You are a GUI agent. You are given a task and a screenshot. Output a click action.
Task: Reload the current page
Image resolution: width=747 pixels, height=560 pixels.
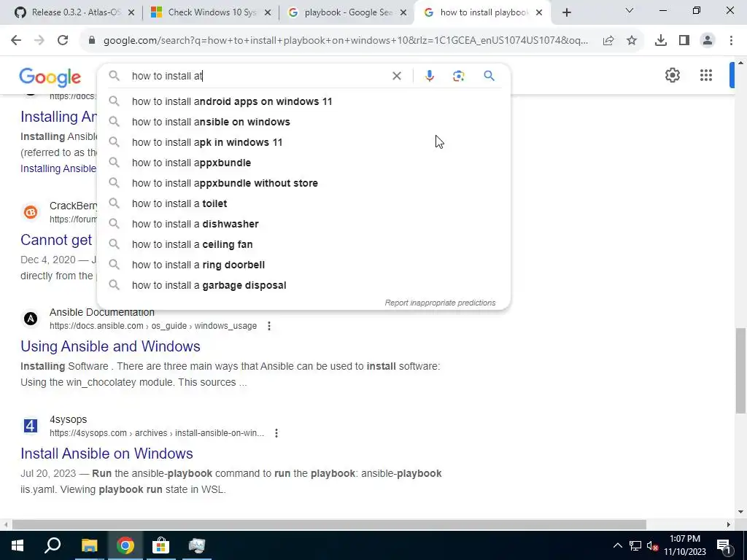coord(63,41)
